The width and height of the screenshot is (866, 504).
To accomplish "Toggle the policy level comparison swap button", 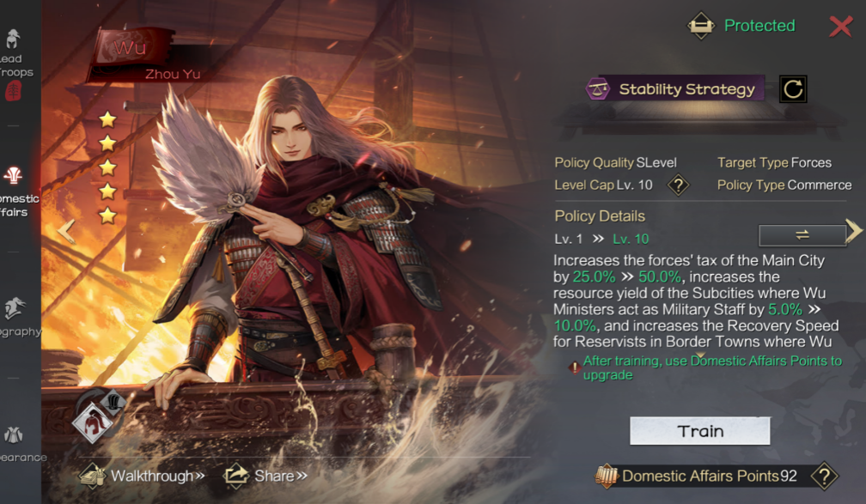I will pyautogui.click(x=802, y=235).
